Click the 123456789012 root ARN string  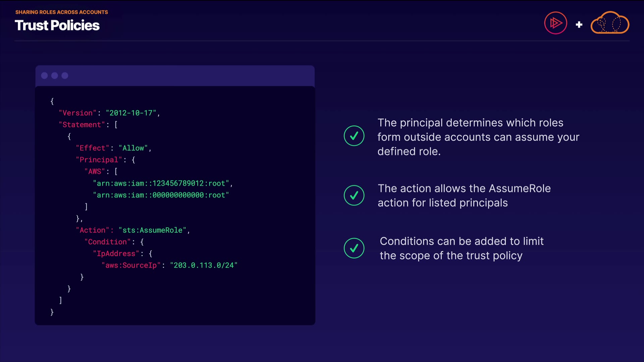pos(161,183)
